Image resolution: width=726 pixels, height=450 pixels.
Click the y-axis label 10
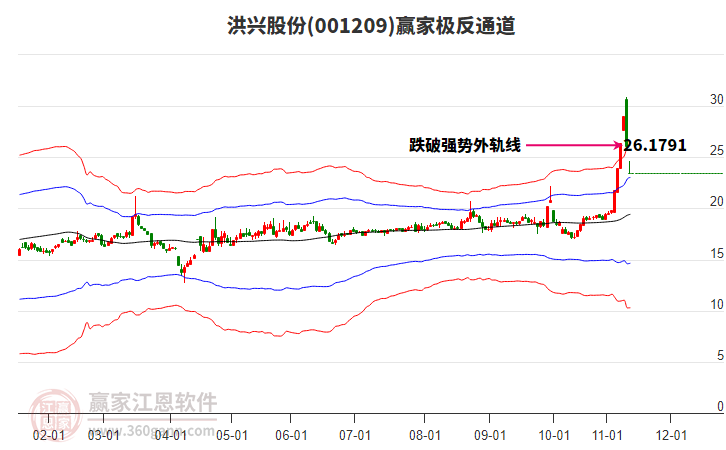(x=717, y=305)
